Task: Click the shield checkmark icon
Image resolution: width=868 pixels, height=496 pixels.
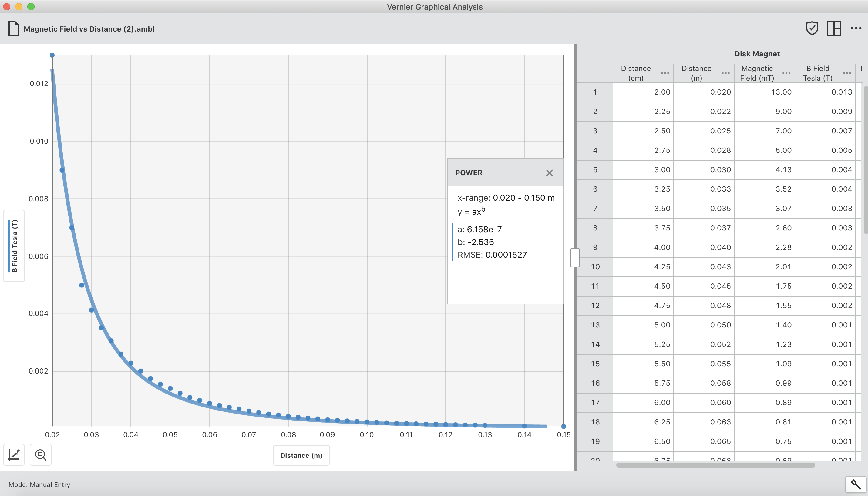Action: 812,28
